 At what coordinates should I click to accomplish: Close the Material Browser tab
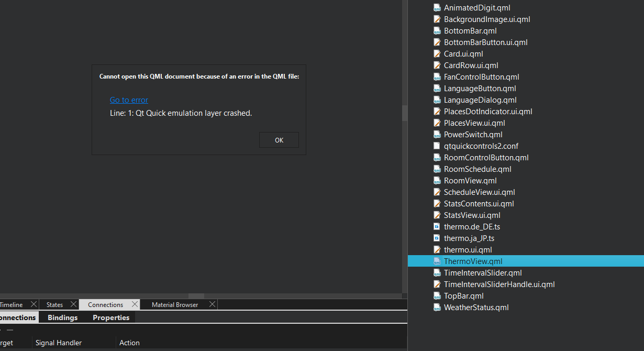[x=212, y=304]
